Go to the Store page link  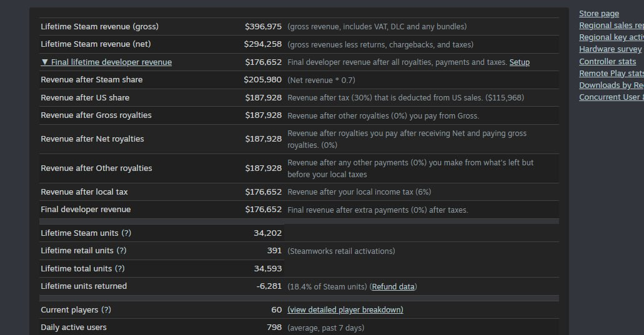[599, 14]
